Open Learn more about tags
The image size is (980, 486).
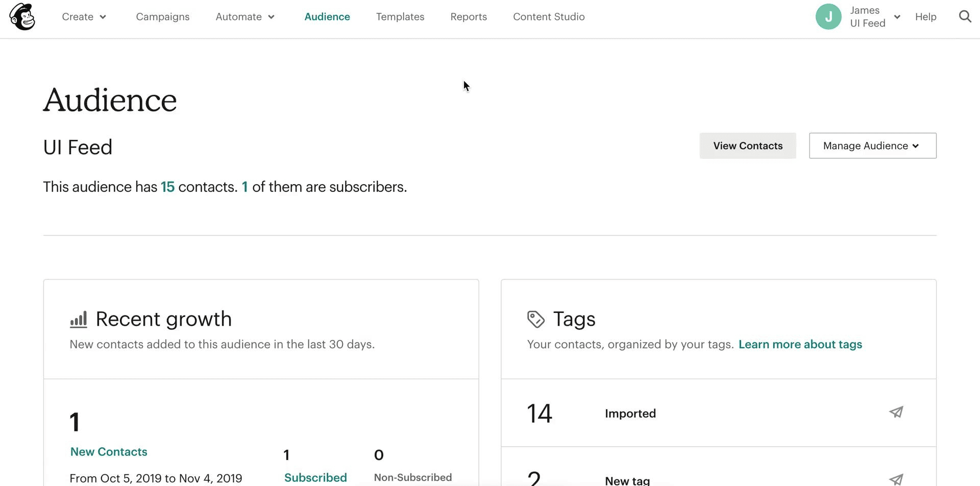(800, 344)
